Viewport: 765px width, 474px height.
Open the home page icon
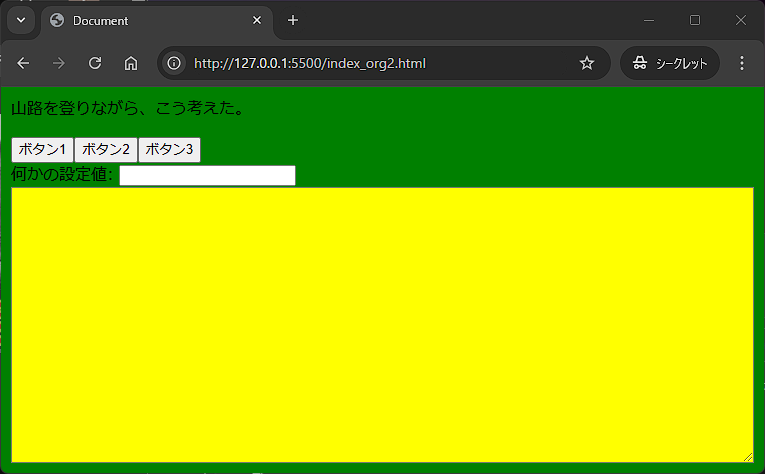[131, 63]
